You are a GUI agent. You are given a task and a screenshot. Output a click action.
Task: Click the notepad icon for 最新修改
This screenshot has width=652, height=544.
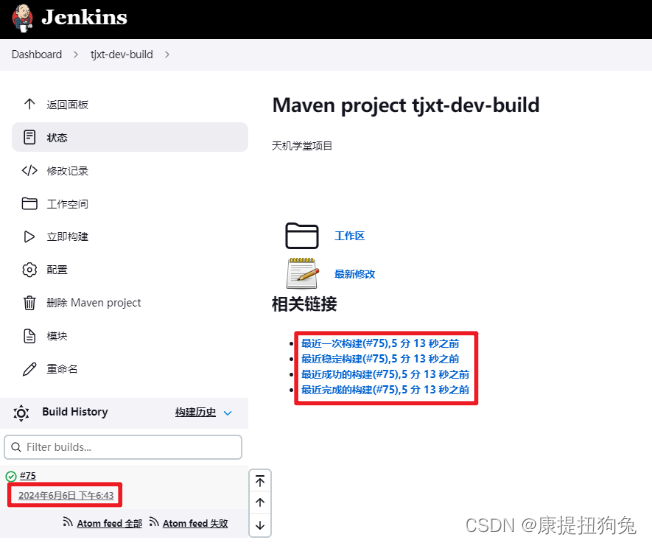(303, 273)
